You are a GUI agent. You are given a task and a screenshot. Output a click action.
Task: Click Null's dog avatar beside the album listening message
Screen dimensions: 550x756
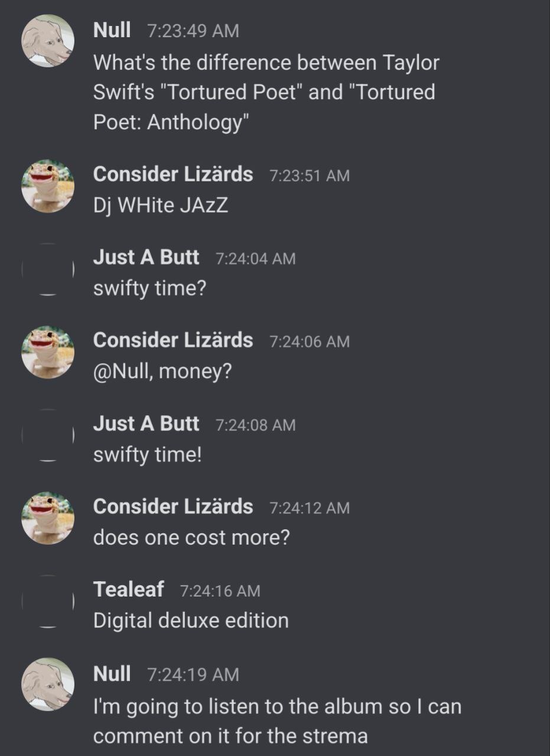coord(48,684)
